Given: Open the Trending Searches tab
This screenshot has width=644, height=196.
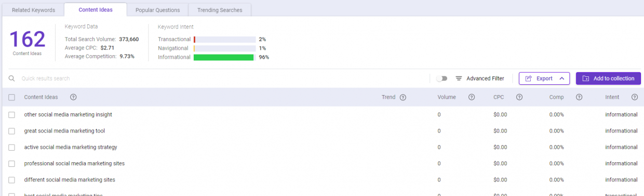Looking at the screenshot, I should [x=220, y=10].
